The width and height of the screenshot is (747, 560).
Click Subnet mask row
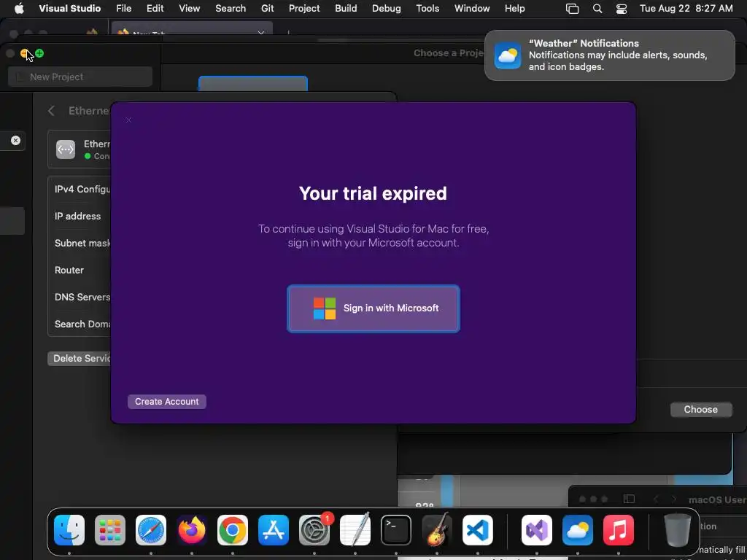point(80,244)
